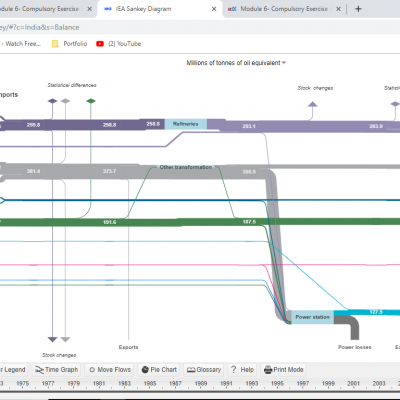Click the Power losses label
Image resolution: width=400 pixels, height=400 pixels.
tap(355, 347)
